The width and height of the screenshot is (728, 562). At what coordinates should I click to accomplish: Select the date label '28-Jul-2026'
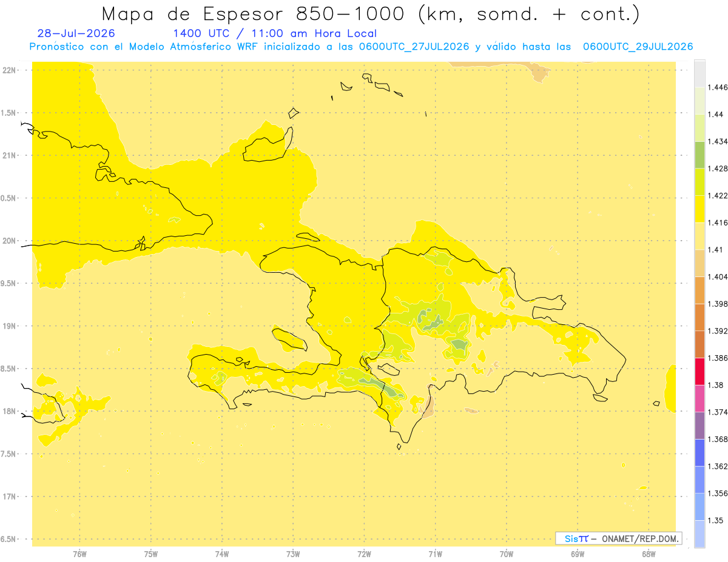pyautogui.click(x=76, y=33)
